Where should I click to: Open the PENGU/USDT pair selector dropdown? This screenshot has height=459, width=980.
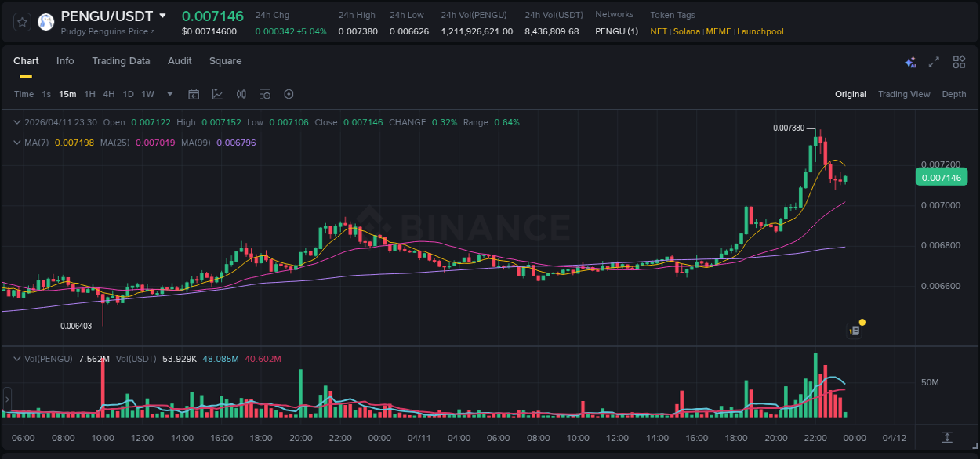[x=162, y=16]
